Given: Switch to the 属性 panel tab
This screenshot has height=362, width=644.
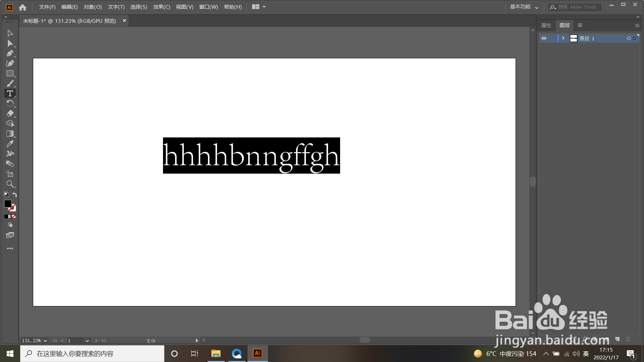Looking at the screenshot, I should pos(546,25).
